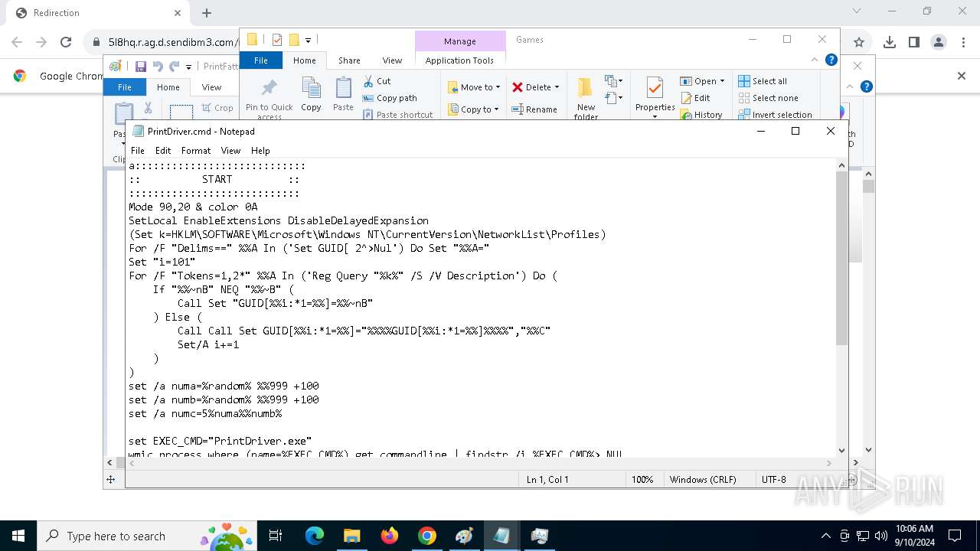Click Select all in Explorer ribbon
Screen dimensions: 980x551
(x=763, y=81)
